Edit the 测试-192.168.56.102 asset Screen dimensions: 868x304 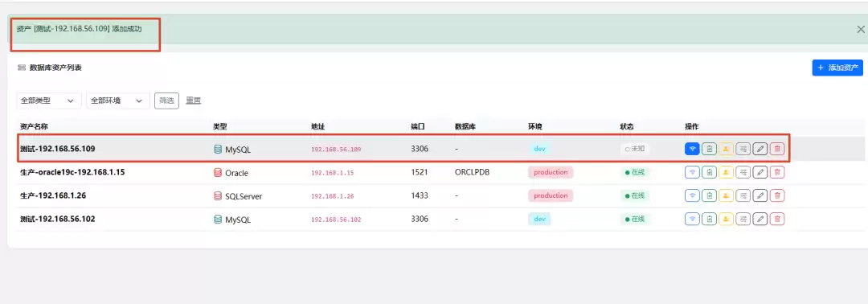click(760, 220)
